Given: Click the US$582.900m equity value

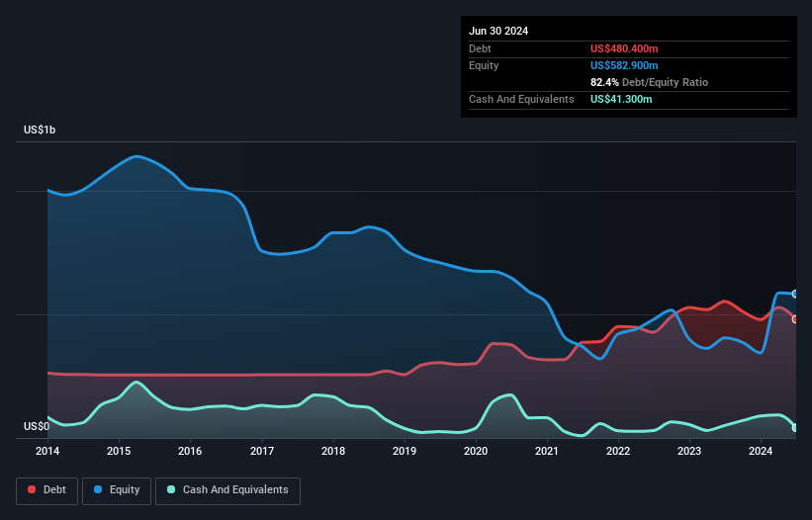Looking at the screenshot, I should tap(624, 65).
